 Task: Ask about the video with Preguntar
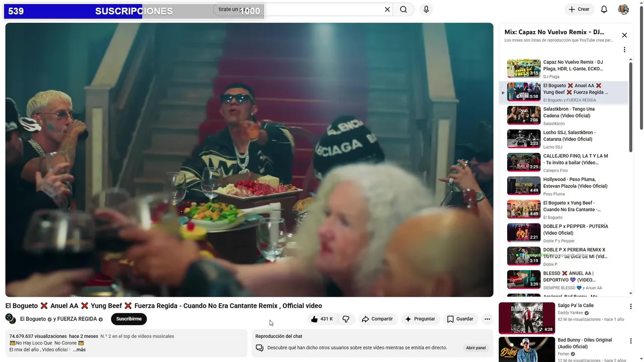[420, 319]
